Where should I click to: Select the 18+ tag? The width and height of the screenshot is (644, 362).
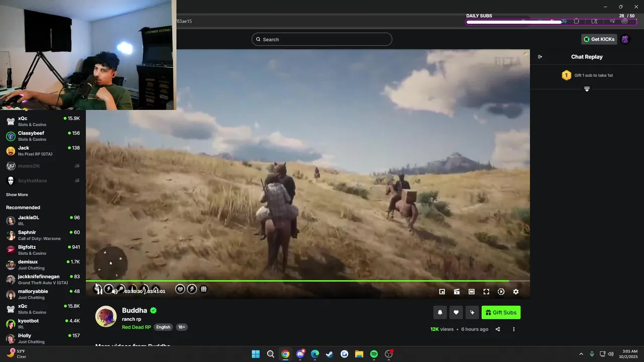[182, 327]
